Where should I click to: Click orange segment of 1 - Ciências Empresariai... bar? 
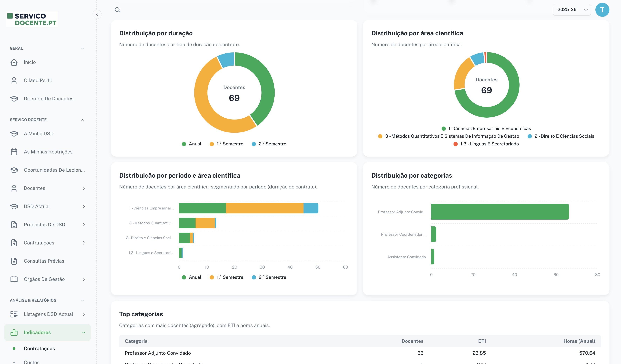point(265,208)
